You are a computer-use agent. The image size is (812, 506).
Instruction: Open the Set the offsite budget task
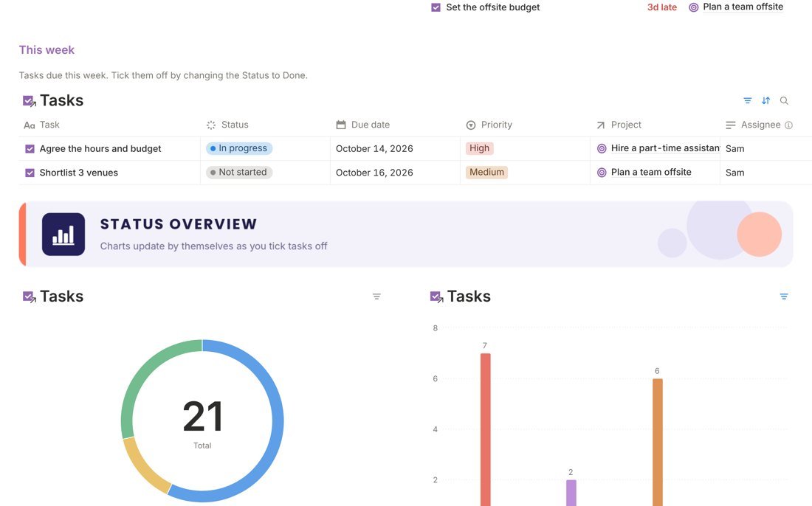coord(492,7)
